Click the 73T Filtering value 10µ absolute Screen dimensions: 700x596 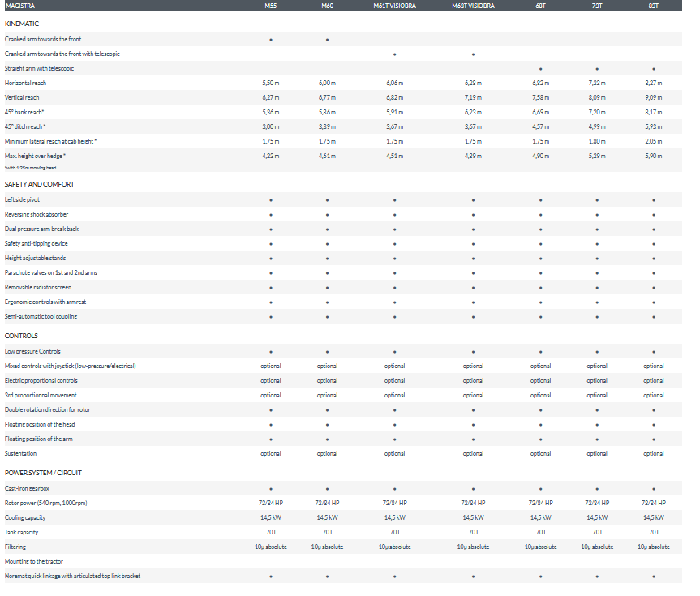[x=597, y=547]
